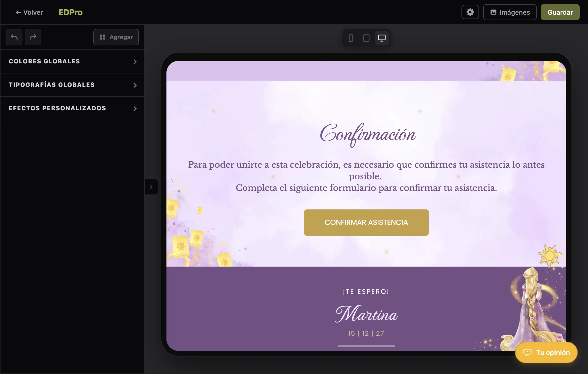Go back using Volver
The height and width of the screenshot is (374, 588).
[29, 12]
